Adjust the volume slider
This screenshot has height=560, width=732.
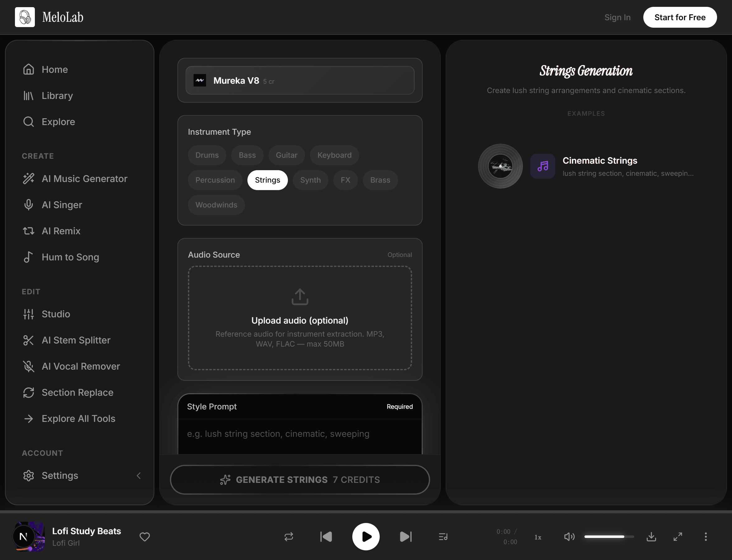609,537
